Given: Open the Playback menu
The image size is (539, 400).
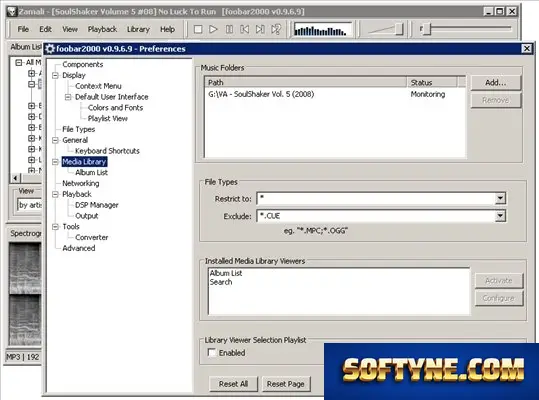Looking at the screenshot, I should click(102, 30).
